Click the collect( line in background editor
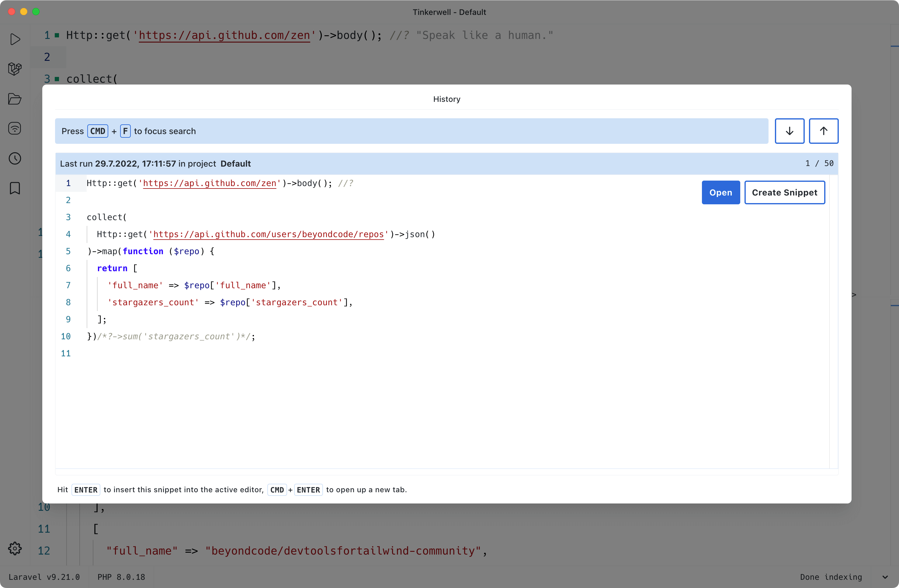The height and width of the screenshot is (588, 899). click(x=92, y=79)
